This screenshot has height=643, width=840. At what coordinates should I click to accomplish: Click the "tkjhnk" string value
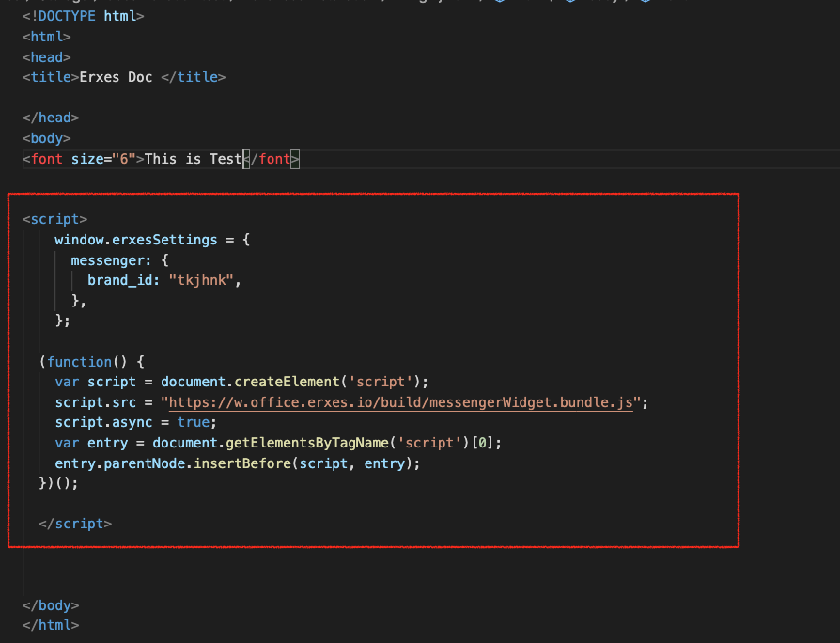[x=201, y=280]
